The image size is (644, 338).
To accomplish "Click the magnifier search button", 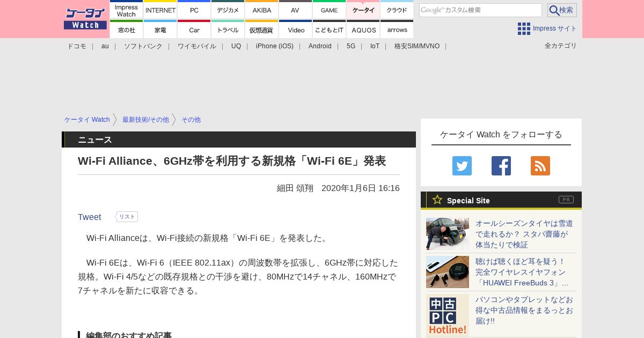I will click(562, 10).
